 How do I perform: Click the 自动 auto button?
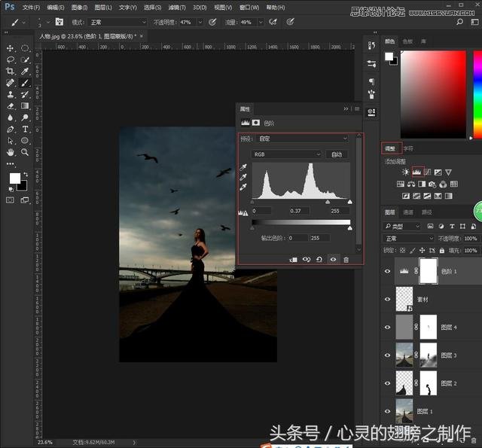(337, 154)
